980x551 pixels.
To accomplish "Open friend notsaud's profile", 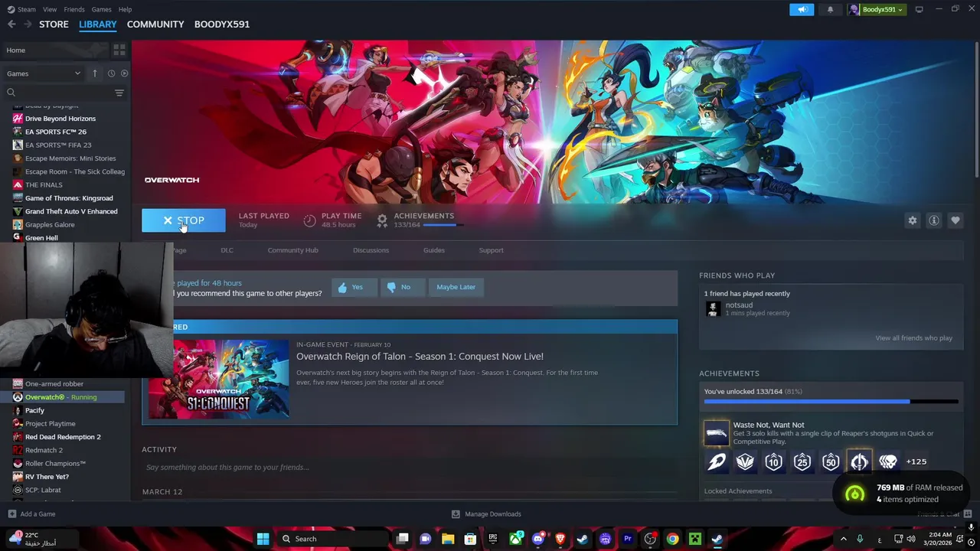I will pyautogui.click(x=739, y=305).
